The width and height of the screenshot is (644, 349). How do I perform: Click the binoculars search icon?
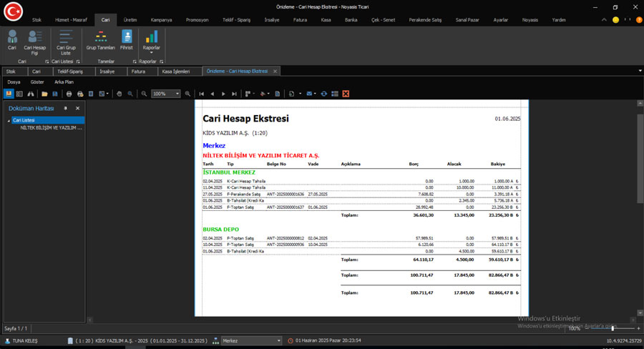(30, 94)
